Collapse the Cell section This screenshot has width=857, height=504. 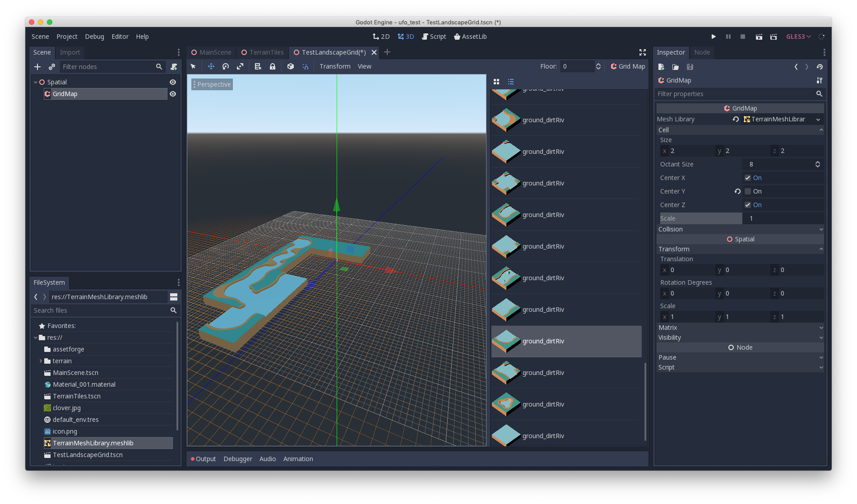pyautogui.click(x=740, y=130)
